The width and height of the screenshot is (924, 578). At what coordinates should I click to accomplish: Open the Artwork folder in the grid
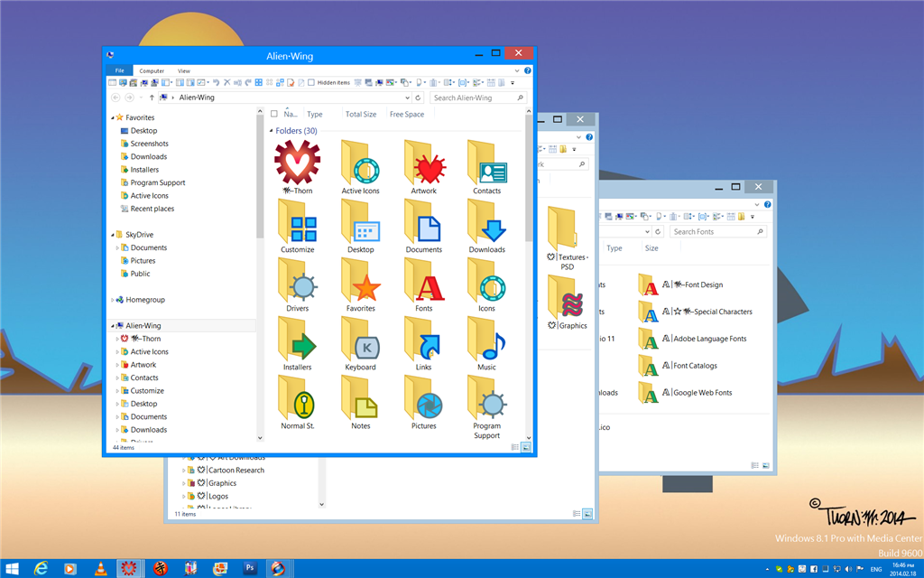click(x=424, y=162)
